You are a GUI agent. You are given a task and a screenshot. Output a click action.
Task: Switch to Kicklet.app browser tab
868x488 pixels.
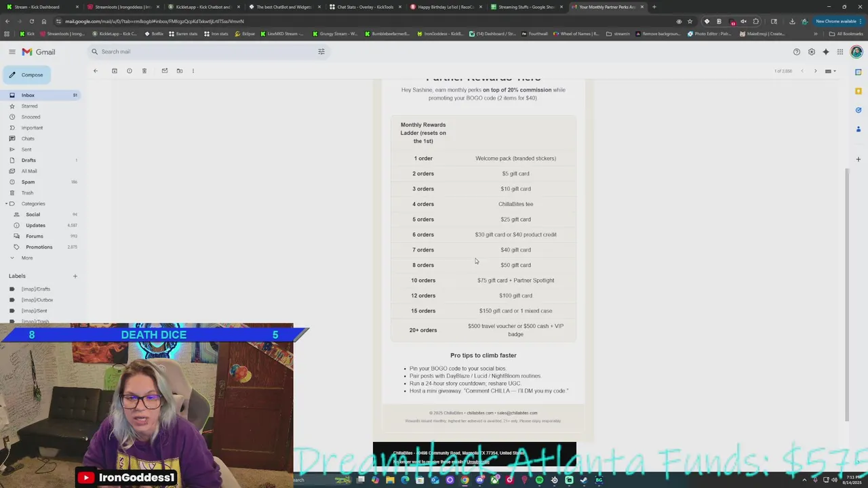pyautogui.click(x=203, y=7)
